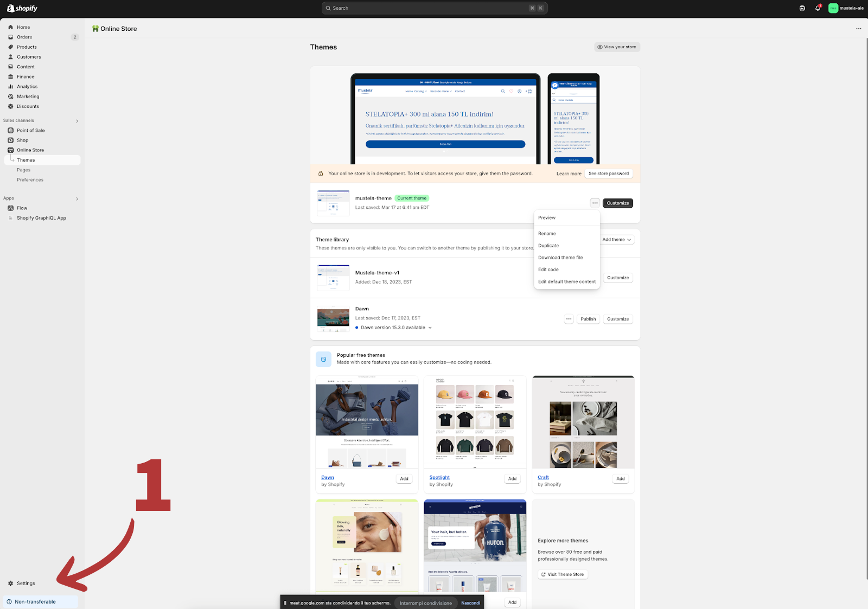This screenshot has width=868, height=609.
Task: Click Customize for the current mustela-theme
Action: click(x=618, y=203)
